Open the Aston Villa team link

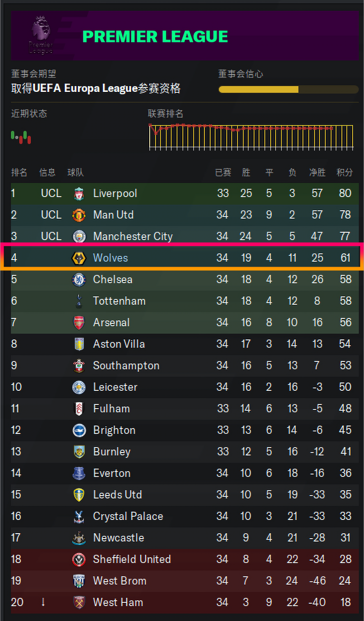pyautogui.click(x=119, y=344)
